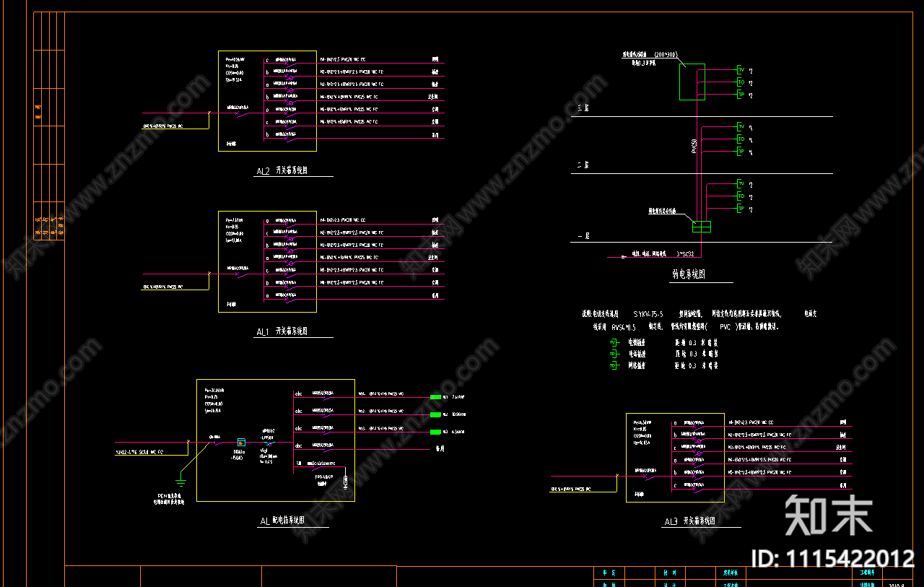Select the TV symbol in the legend
Image resolution: width=924 pixels, height=587 pixels.
(614, 342)
